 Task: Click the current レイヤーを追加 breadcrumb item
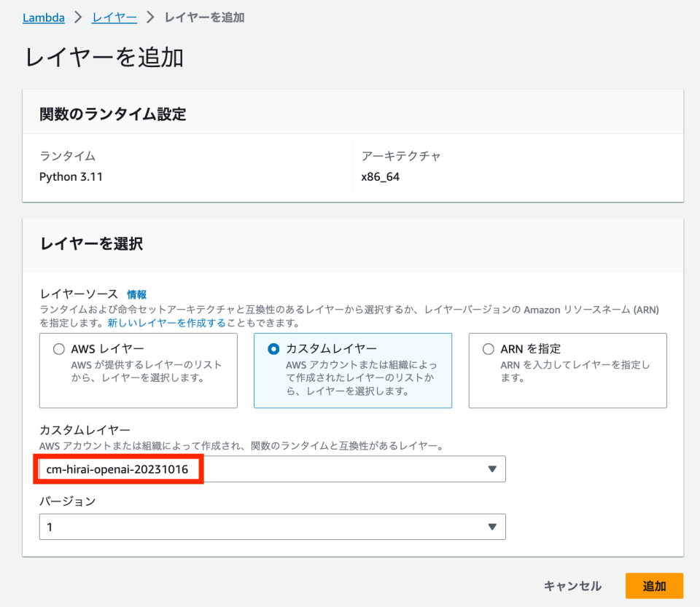204,17
